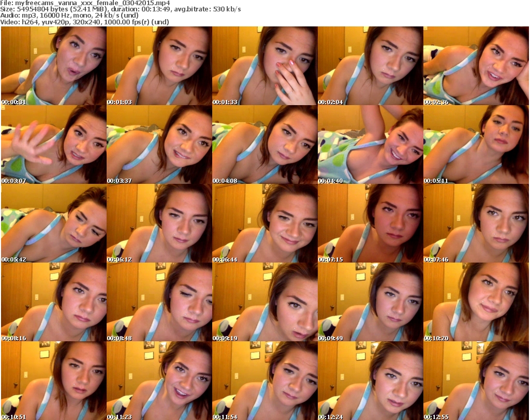Pick the thumbnail at 00:06:44
530x420 pixels.
pyautogui.click(x=264, y=224)
